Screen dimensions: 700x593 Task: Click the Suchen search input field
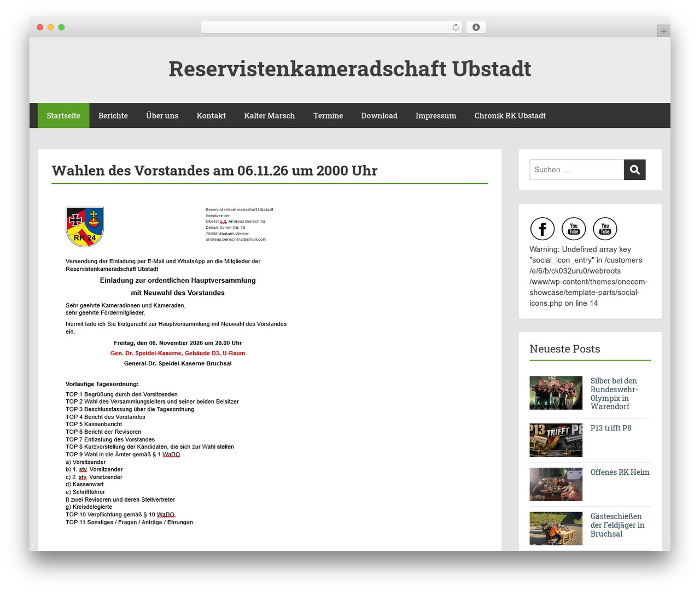577,170
